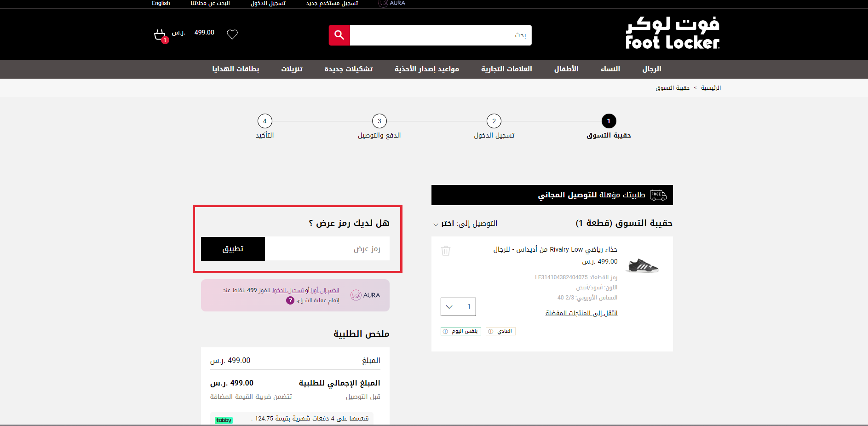This screenshot has width=868, height=426.
Task: Click the item code LF314104382404075
Action: [x=561, y=277]
